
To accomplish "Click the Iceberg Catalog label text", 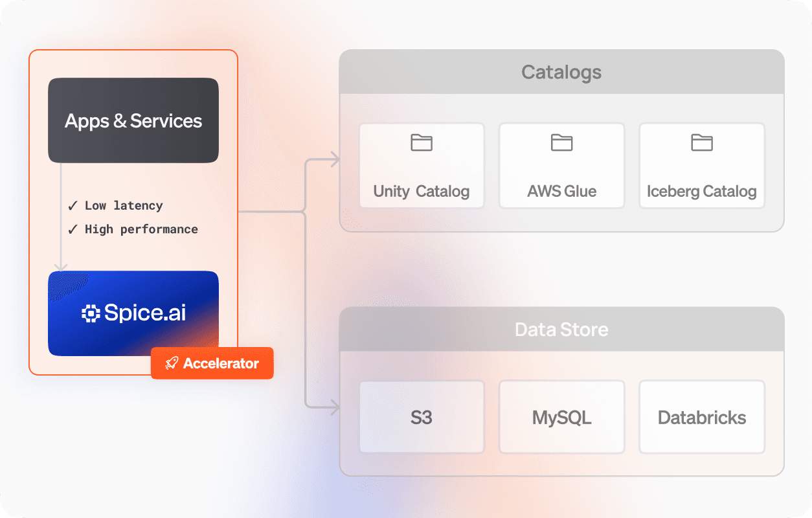I will 701,192.
